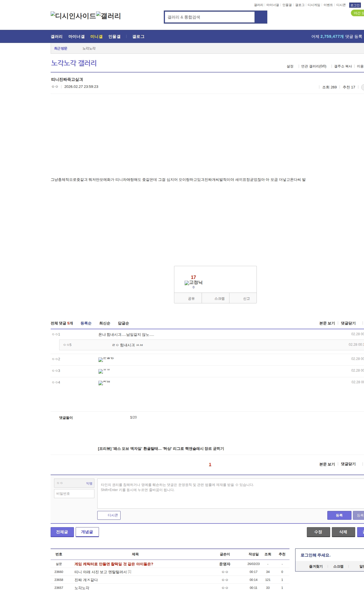This screenshot has height=590, width=364.
Task: Focus the 비밀번호 password field
Action: pyautogui.click(x=74, y=494)
